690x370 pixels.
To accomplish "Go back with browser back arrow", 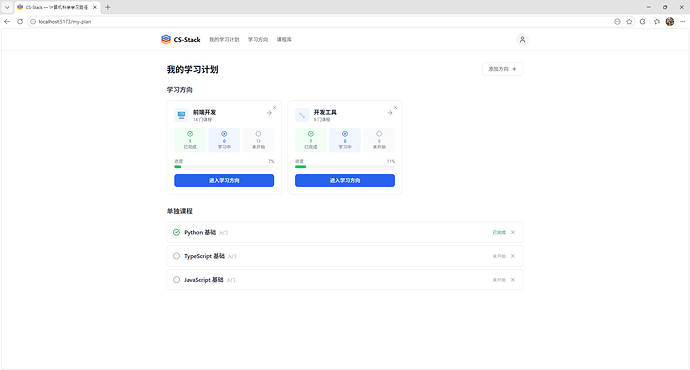I will pos(7,22).
